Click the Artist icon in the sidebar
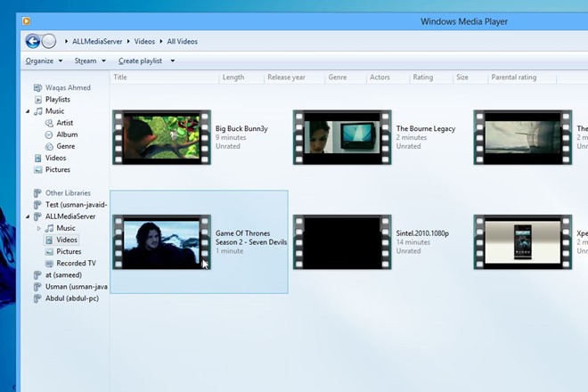This screenshot has height=392, width=588. (x=49, y=123)
